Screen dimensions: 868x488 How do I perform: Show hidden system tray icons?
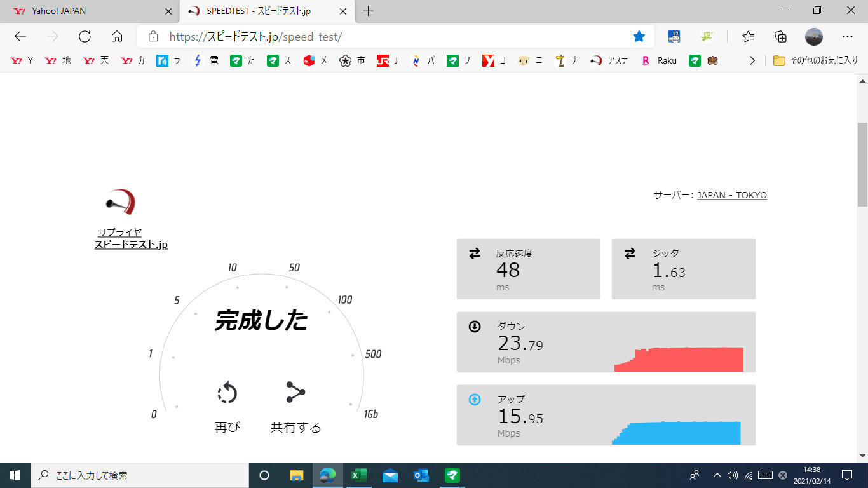[717, 475]
